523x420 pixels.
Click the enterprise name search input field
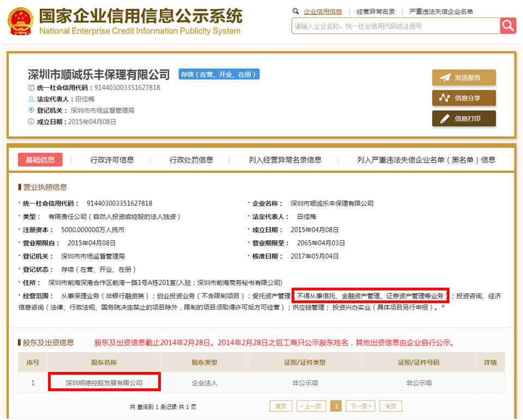coord(395,26)
